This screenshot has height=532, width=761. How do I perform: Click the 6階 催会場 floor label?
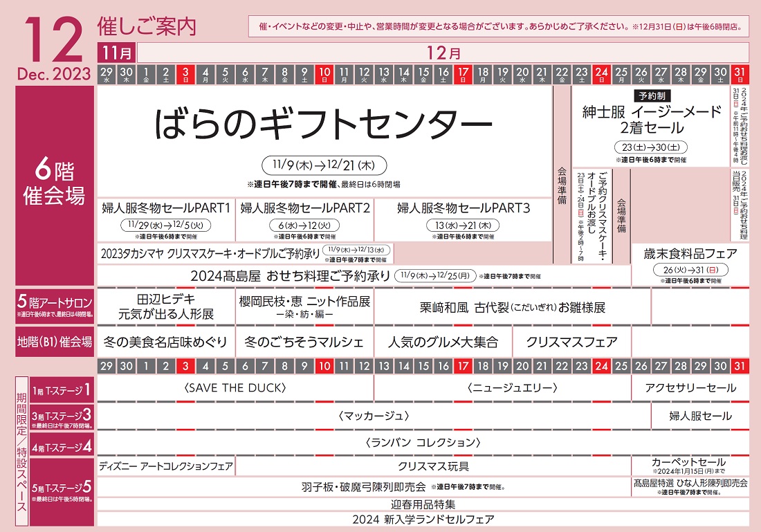(55, 185)
